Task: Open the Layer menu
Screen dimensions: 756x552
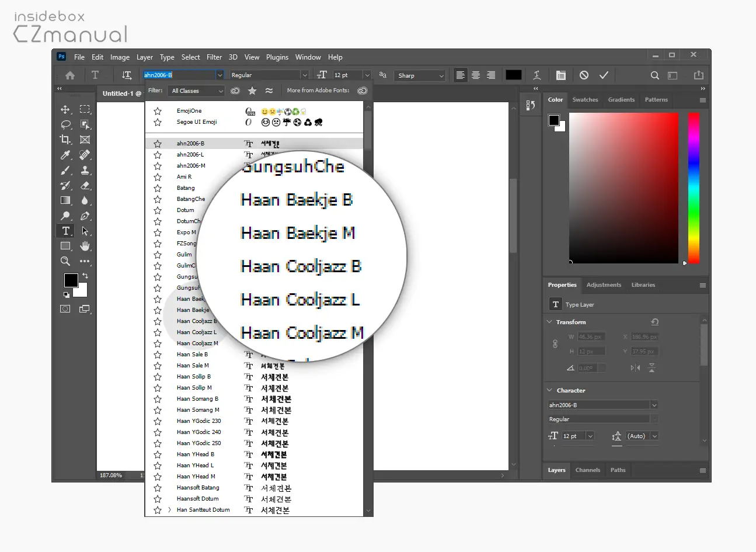Action: pos(145,57)
